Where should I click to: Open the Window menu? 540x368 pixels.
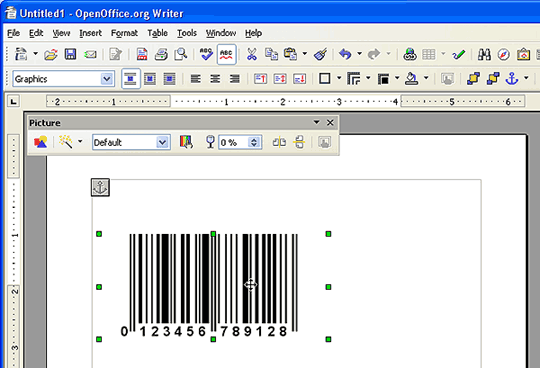pyautogui.click(x=221, y=33)
